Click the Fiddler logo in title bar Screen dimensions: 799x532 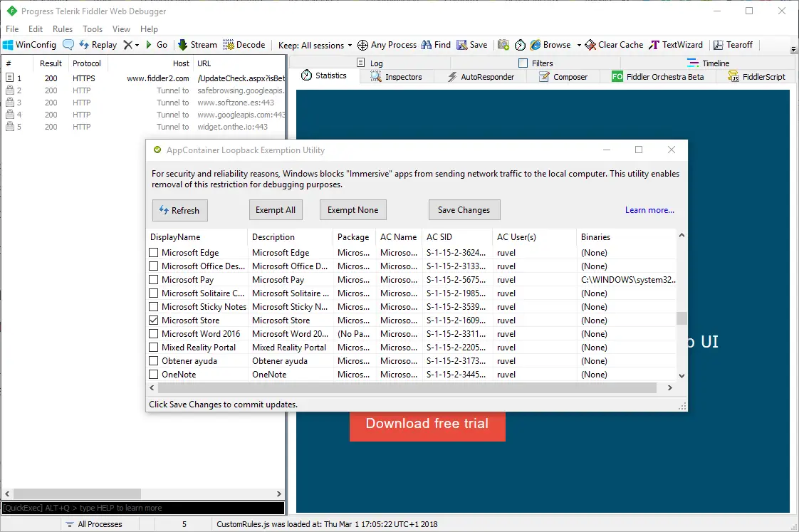coord(11,11)
